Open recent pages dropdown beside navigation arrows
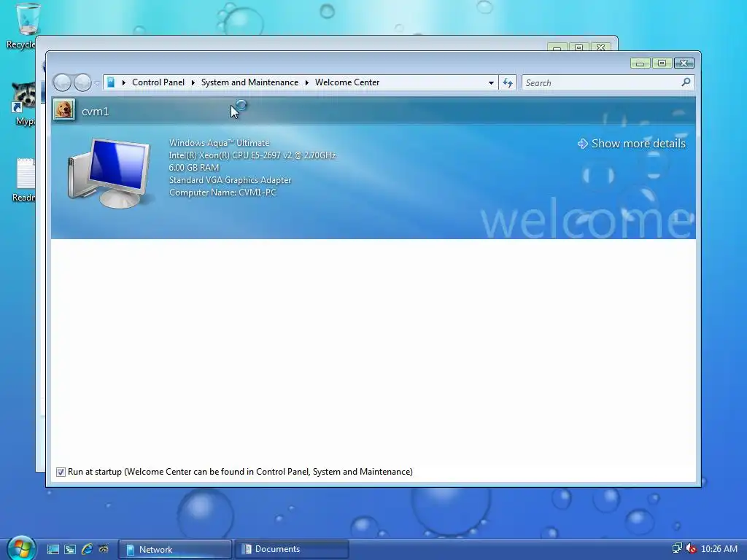 [x=97, y=83]
